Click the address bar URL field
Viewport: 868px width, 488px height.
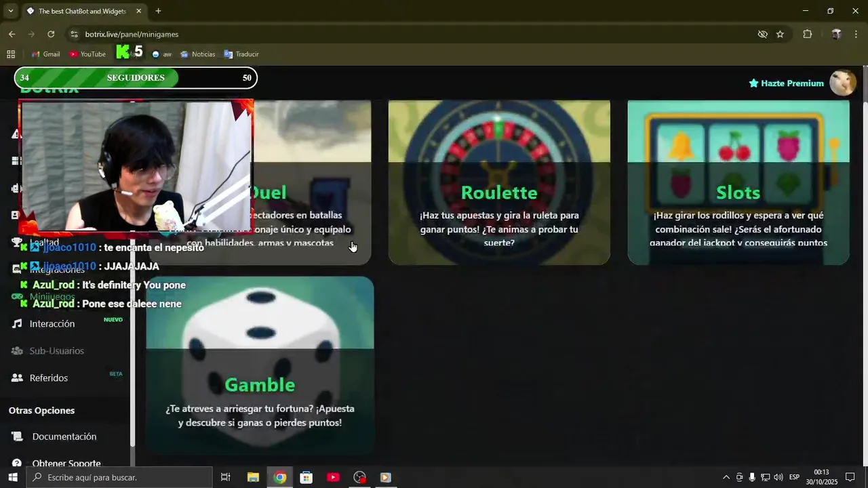coord(407,34)
